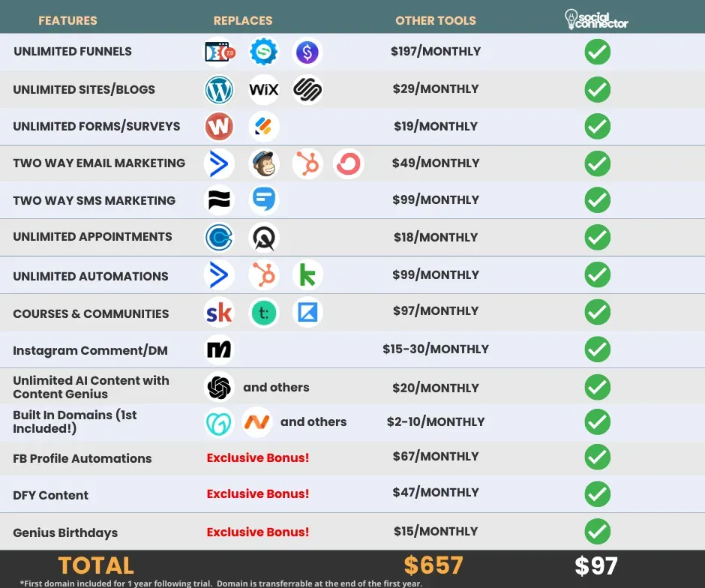
Task: Click the ClickFunnels 2.0 logo icon
Action: 219,52
